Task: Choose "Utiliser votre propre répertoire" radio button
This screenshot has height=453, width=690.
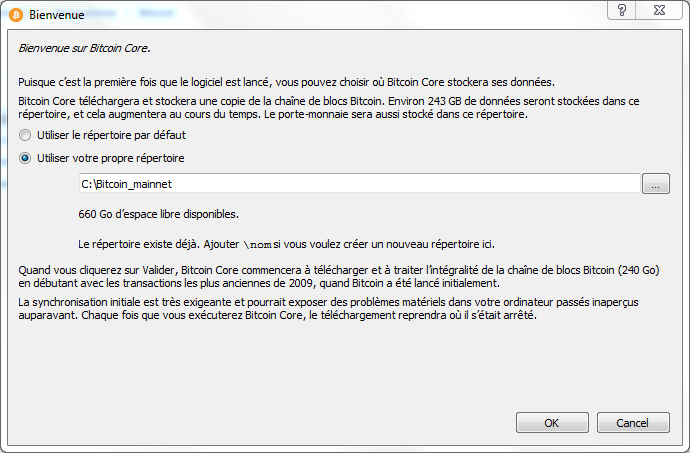Action: tap(25, 158)
